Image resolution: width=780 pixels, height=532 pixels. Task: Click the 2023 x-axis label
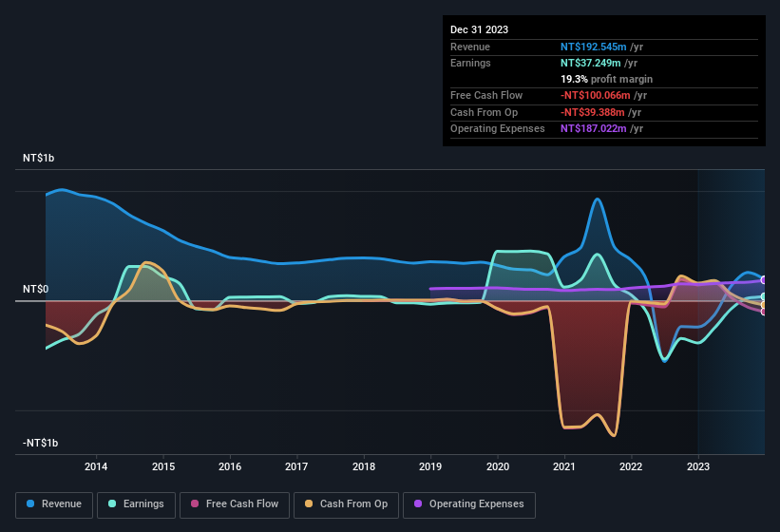(698, 466)
